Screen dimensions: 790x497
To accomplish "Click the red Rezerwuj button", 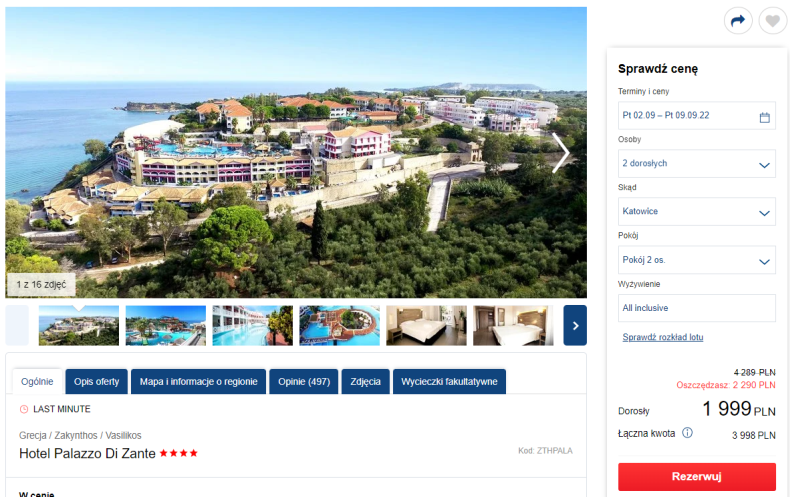I will [696, 476].
